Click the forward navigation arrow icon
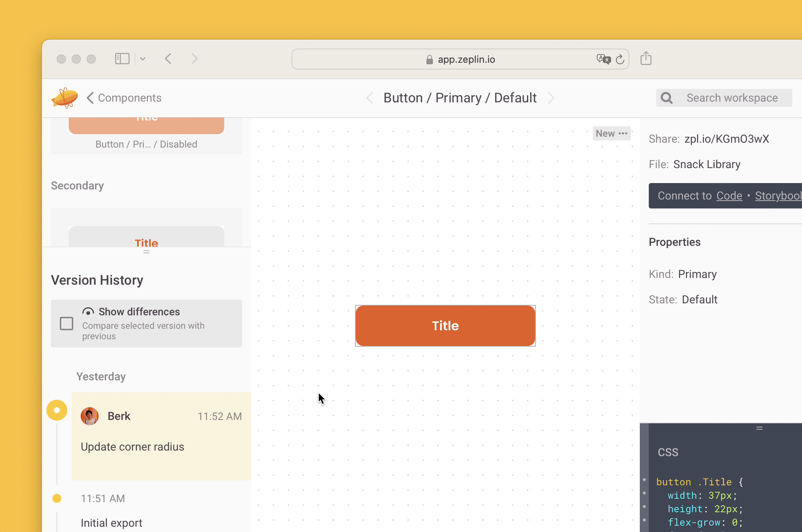Screen dimensions: 802x532 (x=194, y=58)
